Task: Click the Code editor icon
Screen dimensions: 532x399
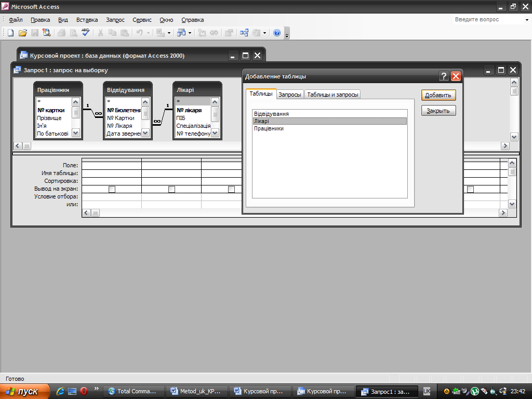Action: click(x=202, y=33)
